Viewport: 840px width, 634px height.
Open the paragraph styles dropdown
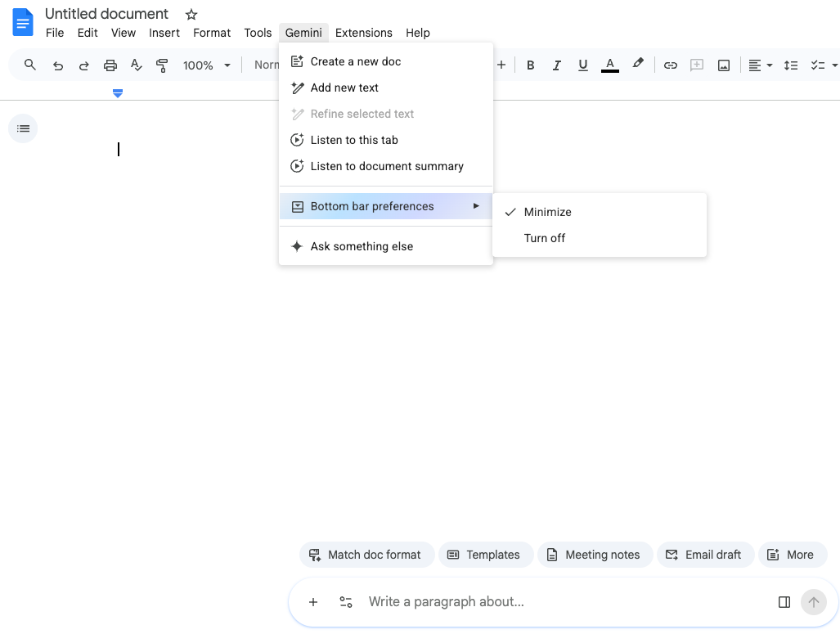click(267, 65)
